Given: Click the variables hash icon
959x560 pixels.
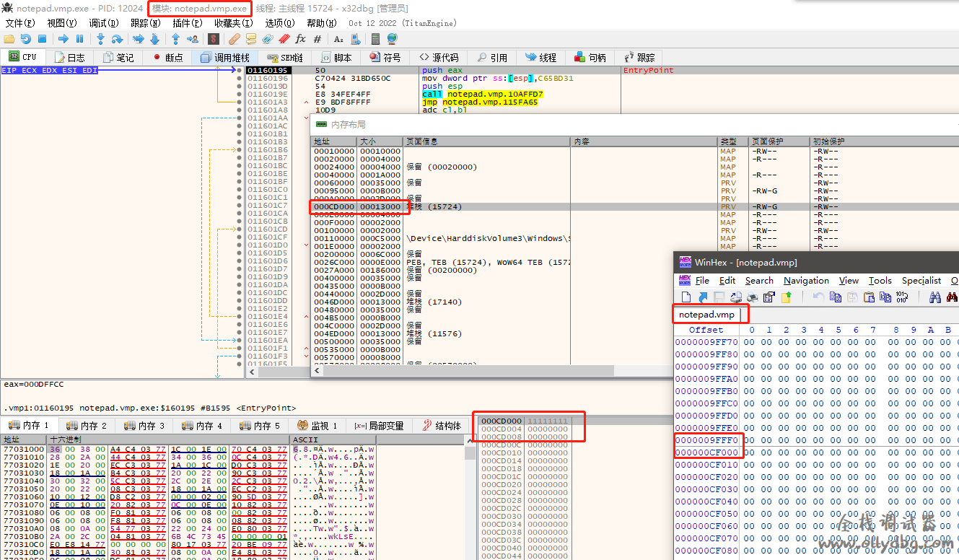Looking at the screenshot, I should click(317, 39).
